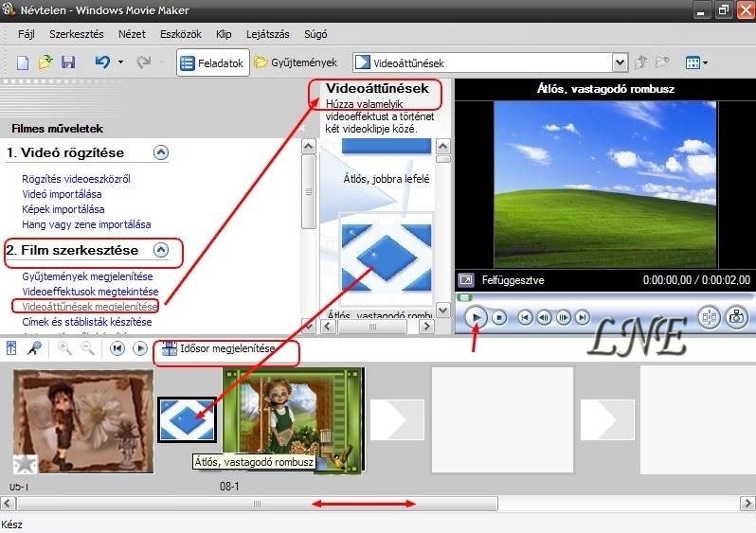Viewport: 756px width, 533px height.
Task: Click the storyboard scroll-left arrow
Action: point(8,504)
